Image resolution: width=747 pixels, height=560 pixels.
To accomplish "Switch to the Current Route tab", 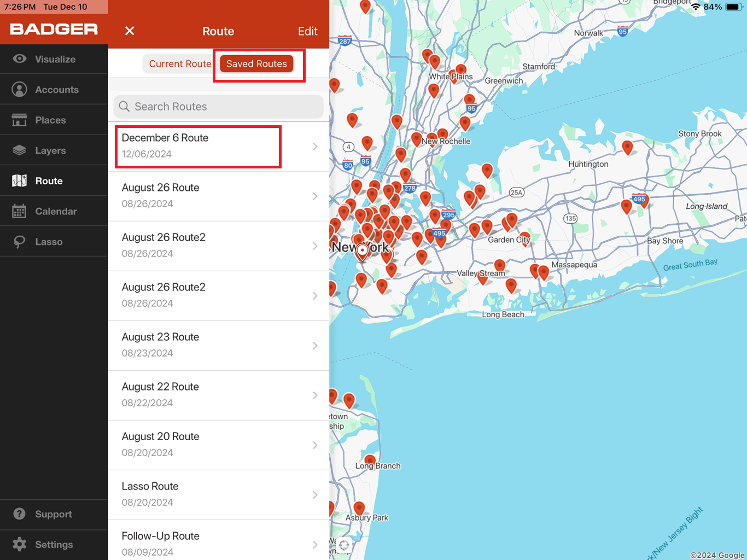I will click(179, 63).
